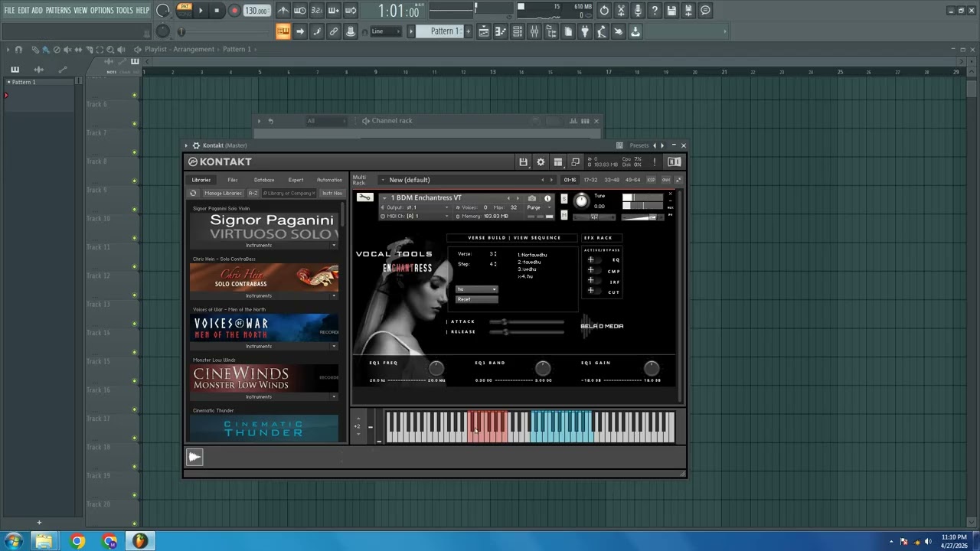Viewport: 980px width, 551px height.
Task: Toggle instrument Solo S button
Action: [x=563, y=197]
